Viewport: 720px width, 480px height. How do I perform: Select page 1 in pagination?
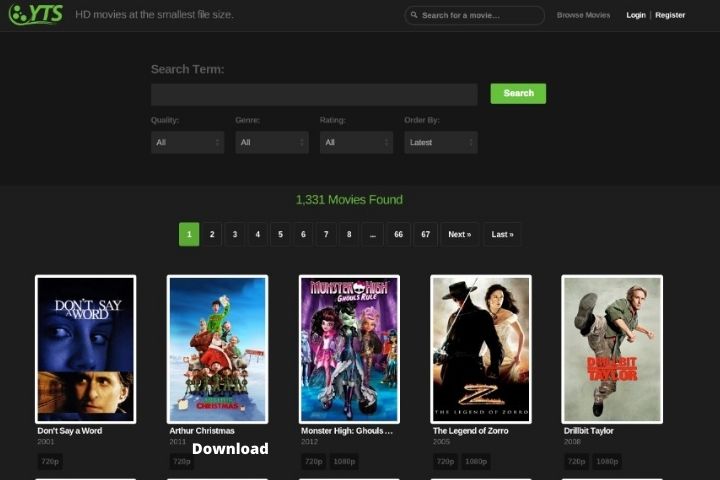click(x=189, y=234)
